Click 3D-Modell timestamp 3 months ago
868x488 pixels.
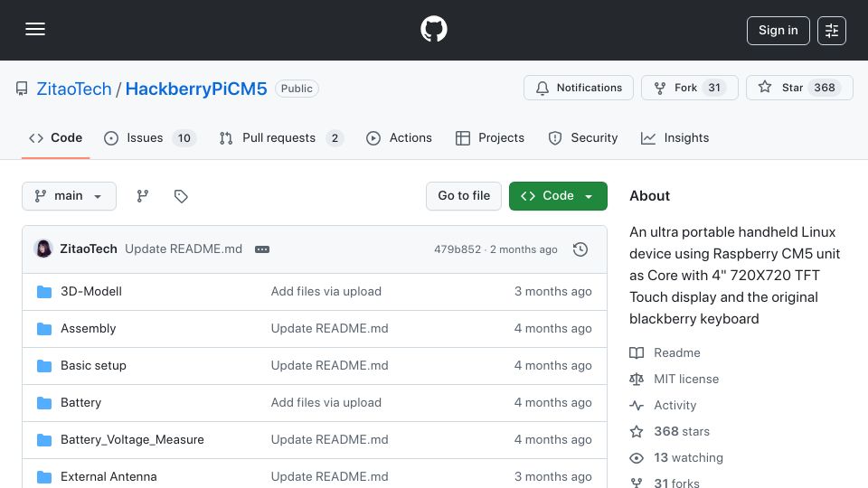[553, 292]
